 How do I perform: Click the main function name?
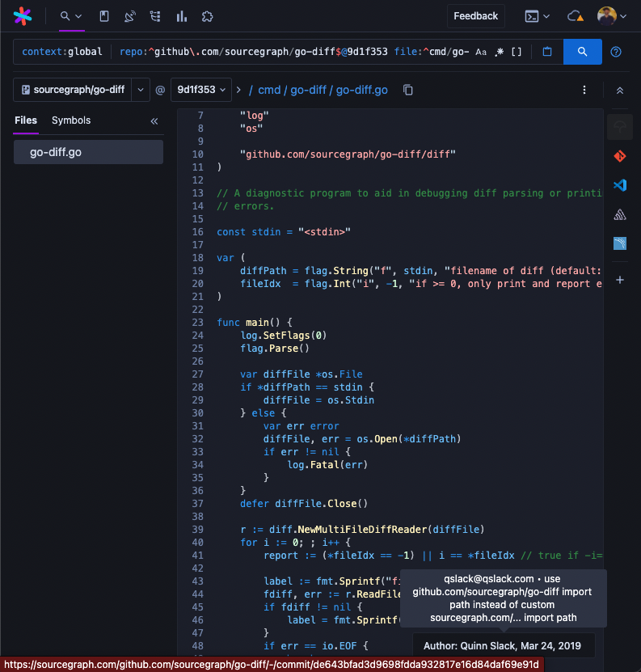point(257,323)
